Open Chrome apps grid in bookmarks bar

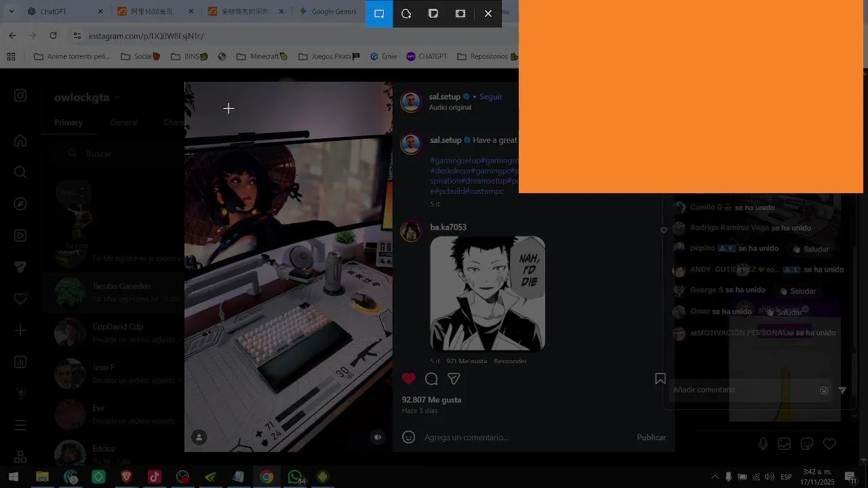tap(11, 56)
